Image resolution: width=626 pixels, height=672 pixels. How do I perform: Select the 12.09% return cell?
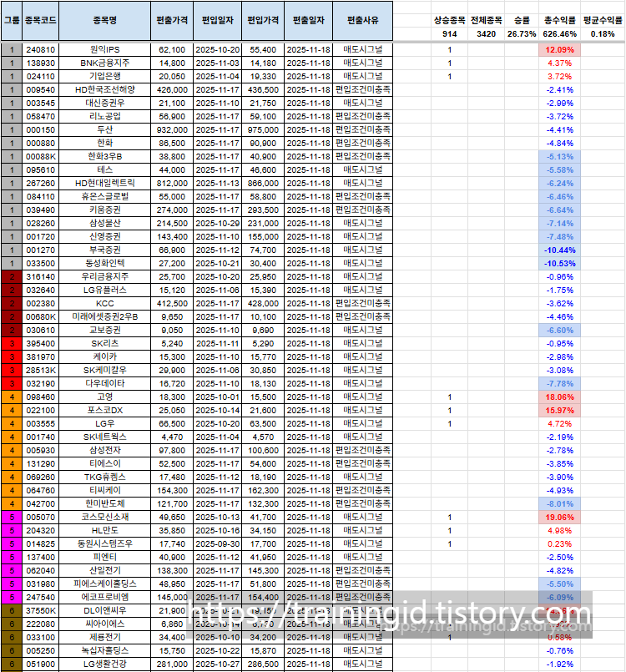(x=559, y=50)
